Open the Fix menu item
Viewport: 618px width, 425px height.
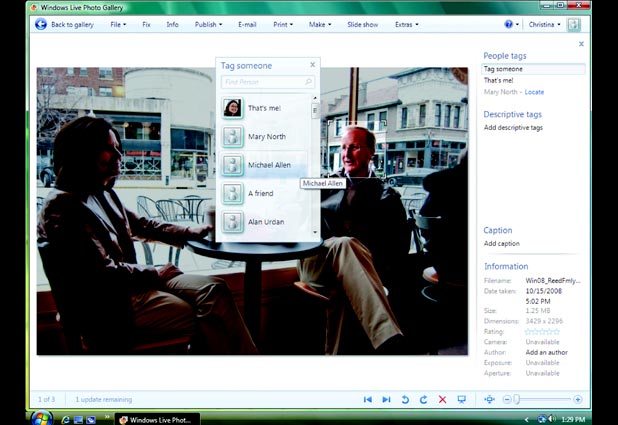pos(146,24)
